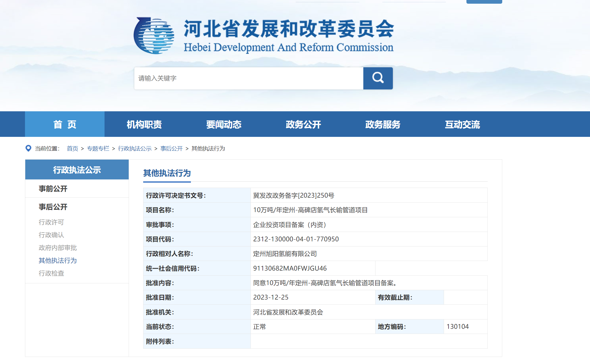Collapse 事后公开 sidebar section
This screenshot has width=590, height=364.
tap(53, 207)
